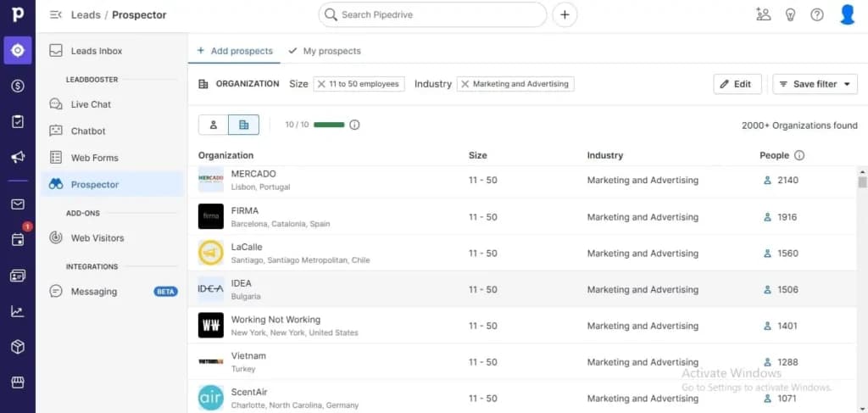Click the Organization column header

coord(225,155)
